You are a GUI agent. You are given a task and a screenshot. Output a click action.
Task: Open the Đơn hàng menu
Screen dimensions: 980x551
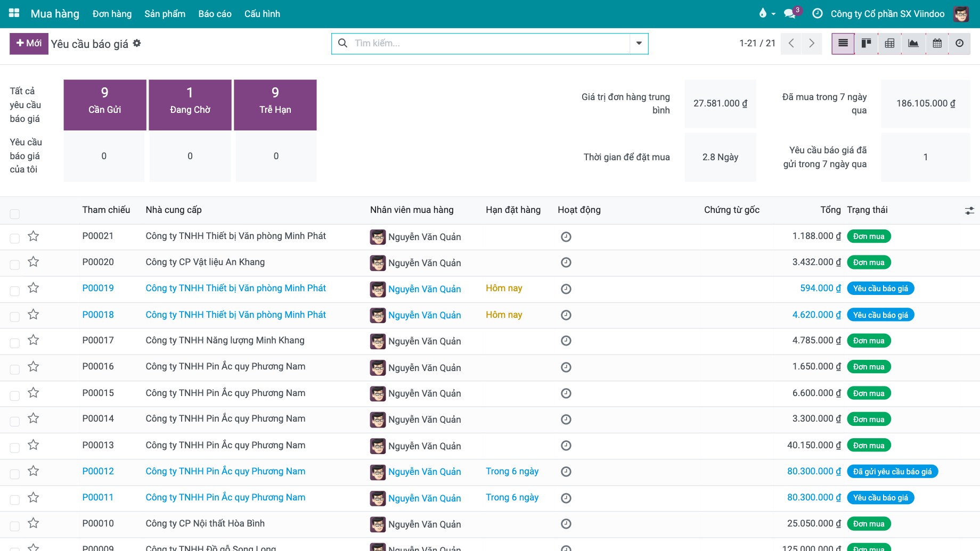[112, 14]
